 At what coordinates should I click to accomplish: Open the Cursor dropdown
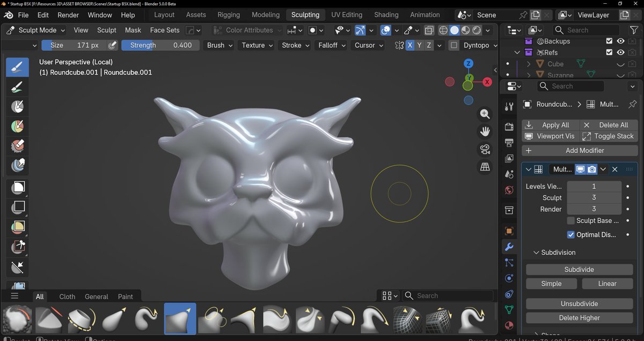click(x=369, y=45)
